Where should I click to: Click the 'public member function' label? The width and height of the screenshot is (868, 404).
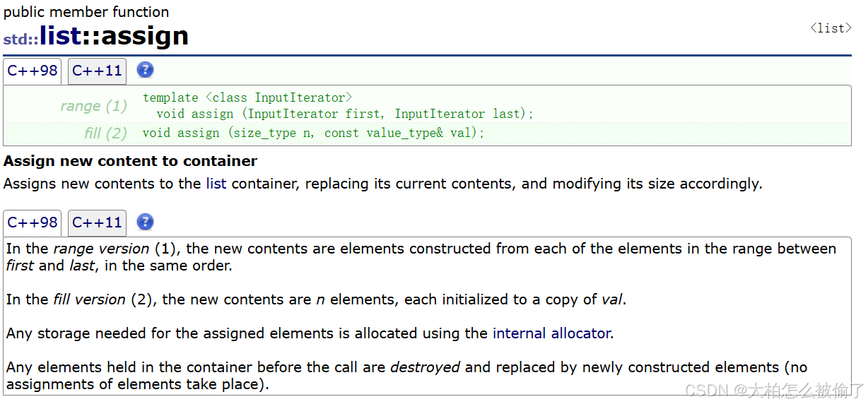click(x=86, y=12)
